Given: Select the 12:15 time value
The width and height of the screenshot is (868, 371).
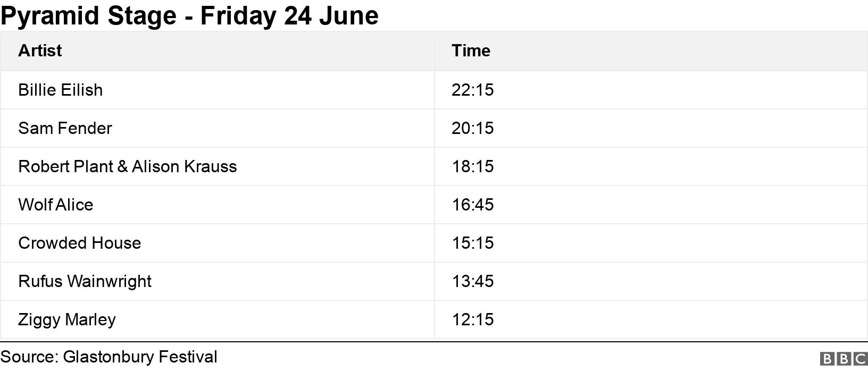Looking at the screenshot, I should coord(473,319).
